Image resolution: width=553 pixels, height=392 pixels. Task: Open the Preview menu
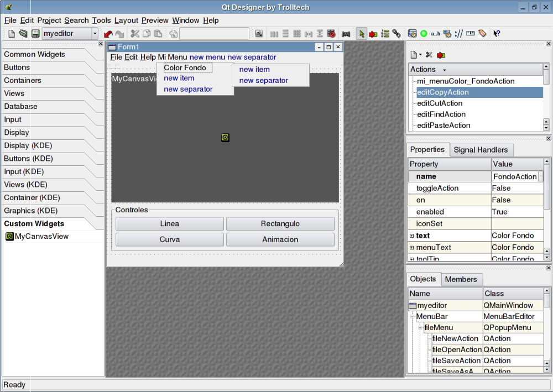(x=155, y=20)
